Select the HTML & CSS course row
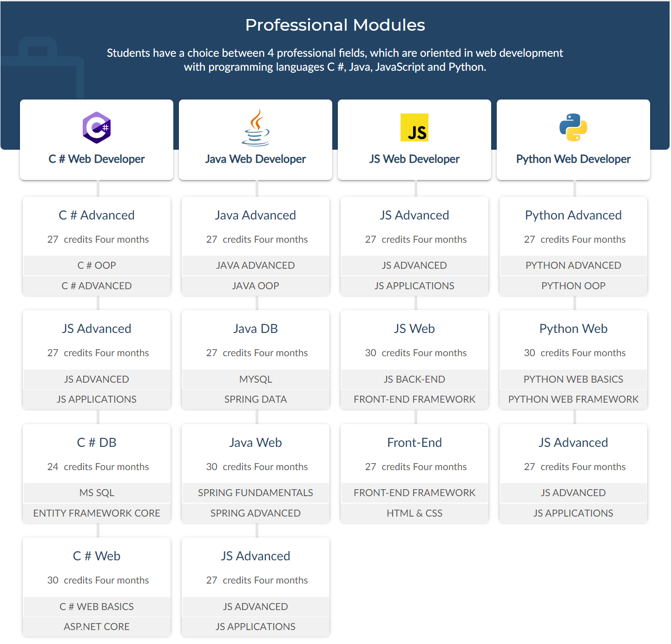671x644 pixels. 414,513
